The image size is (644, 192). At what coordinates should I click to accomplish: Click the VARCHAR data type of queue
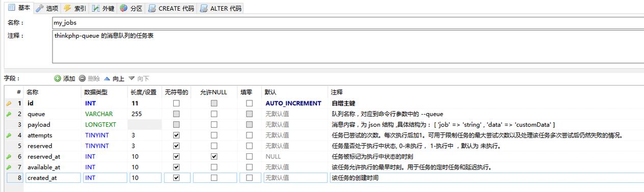point(99,114)
